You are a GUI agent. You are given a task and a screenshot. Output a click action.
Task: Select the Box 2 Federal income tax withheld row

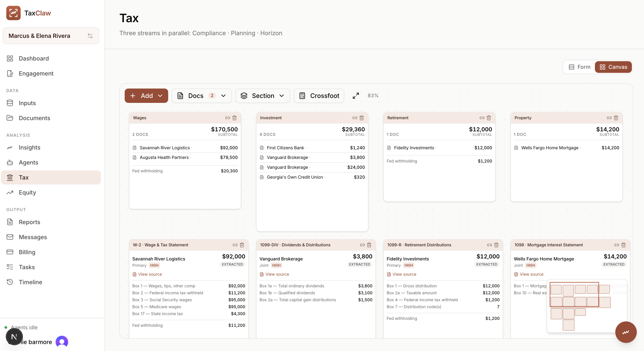189,293
